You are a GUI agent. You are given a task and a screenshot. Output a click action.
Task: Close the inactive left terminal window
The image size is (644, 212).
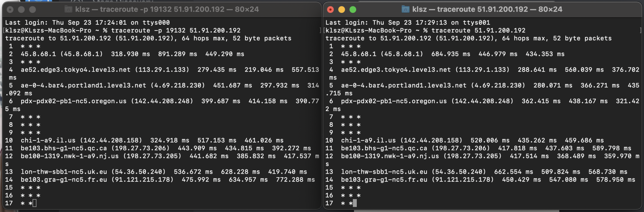(x=10, y=10)
